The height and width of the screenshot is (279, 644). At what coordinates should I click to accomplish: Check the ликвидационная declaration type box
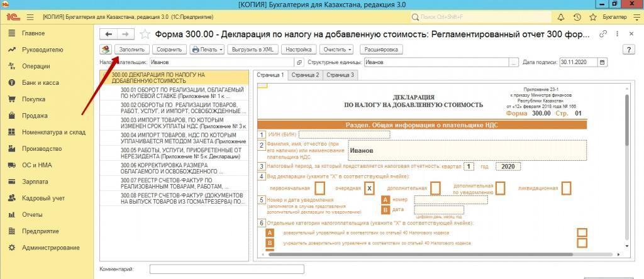point(566,188)
